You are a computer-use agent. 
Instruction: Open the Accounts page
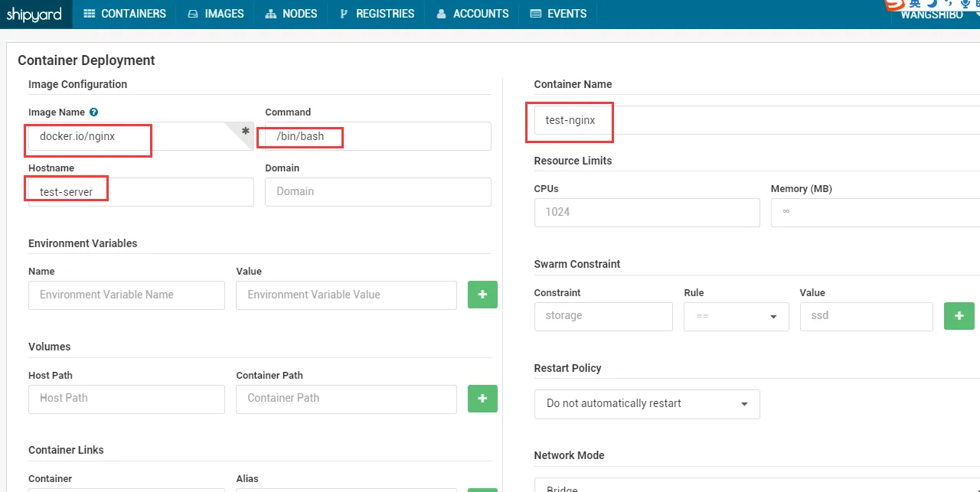[x=472, y=14]
